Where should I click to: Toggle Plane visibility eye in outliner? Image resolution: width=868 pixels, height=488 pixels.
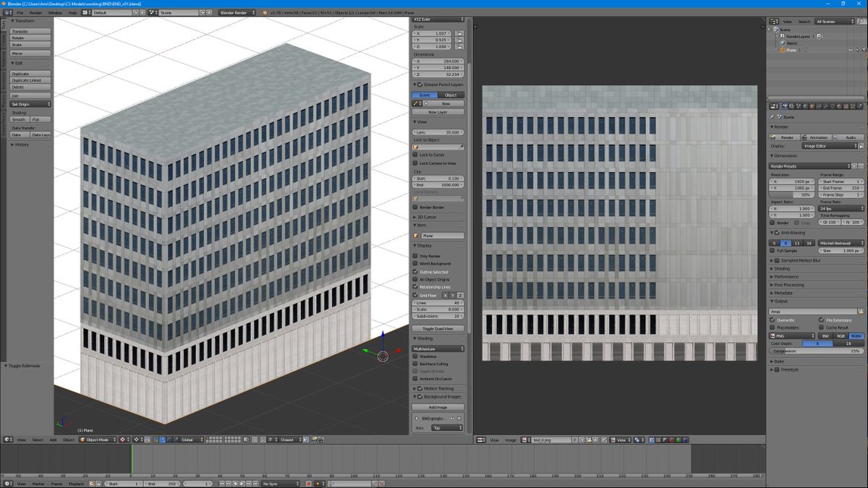(x=851, y=51)
